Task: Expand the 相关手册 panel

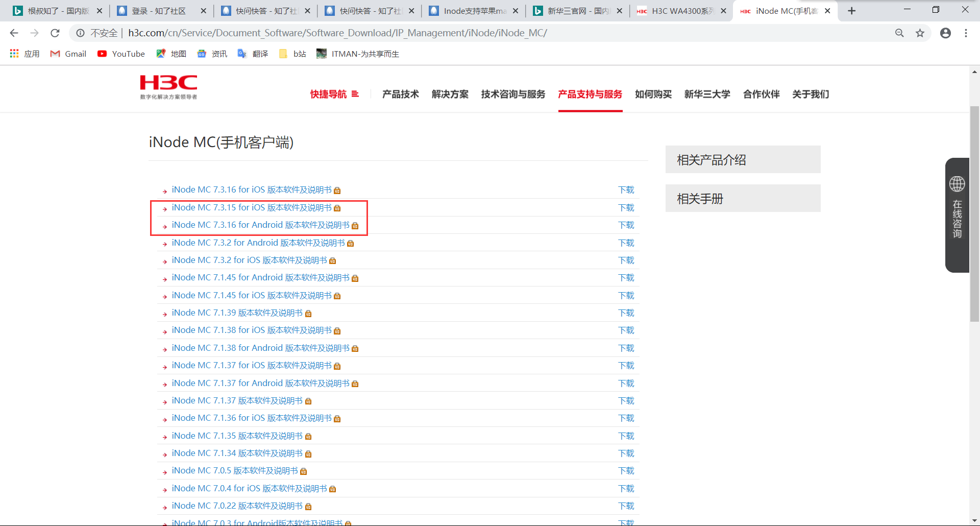Action: (743, 199)
